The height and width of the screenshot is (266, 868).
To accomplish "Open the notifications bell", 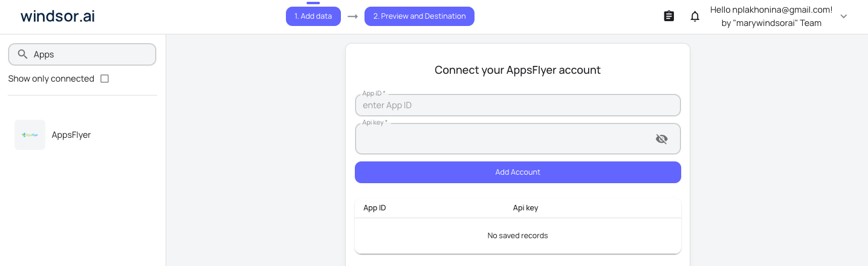I will tap(695, 16).
